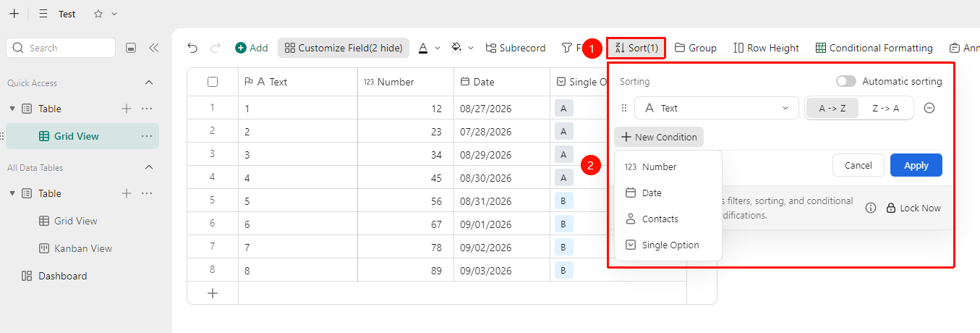Viewport: 980px width, 333px height.
Task: Open Grid View more options menu
Action: (147, 136)
